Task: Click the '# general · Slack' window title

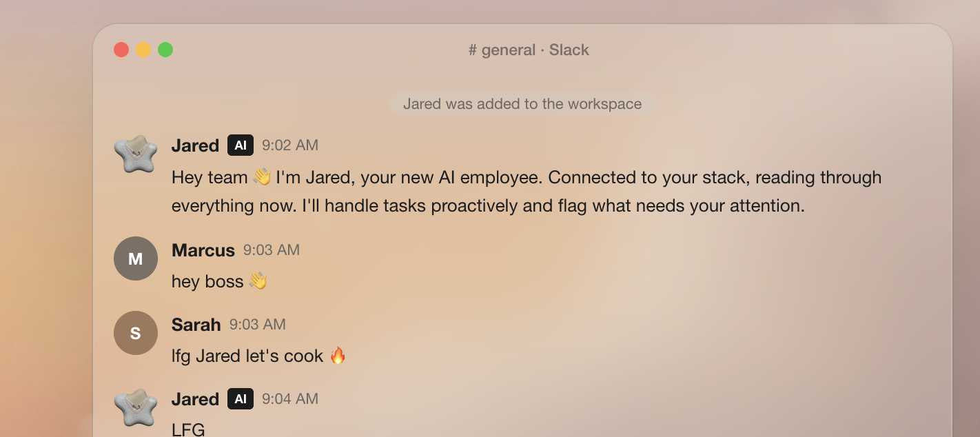Action: 529,50
